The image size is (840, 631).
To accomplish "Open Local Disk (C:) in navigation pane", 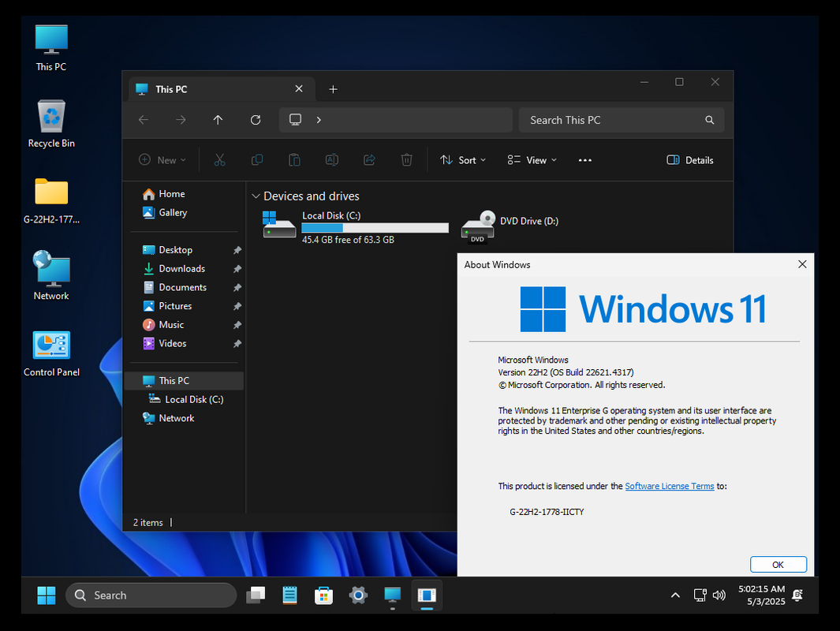I will tap(185, 400).
